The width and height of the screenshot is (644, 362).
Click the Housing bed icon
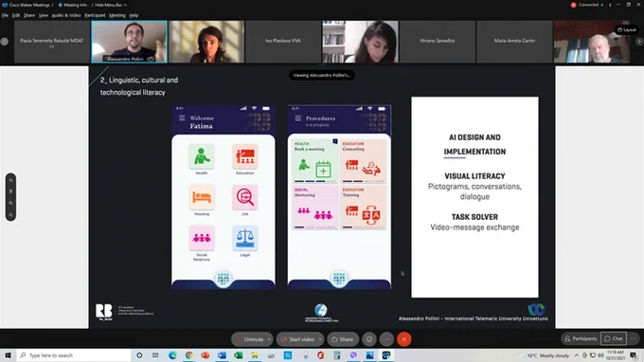201,197
